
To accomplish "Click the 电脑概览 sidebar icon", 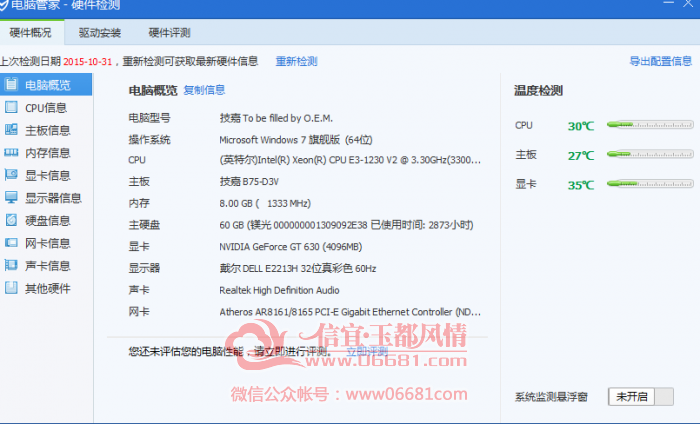I will 11,84.
